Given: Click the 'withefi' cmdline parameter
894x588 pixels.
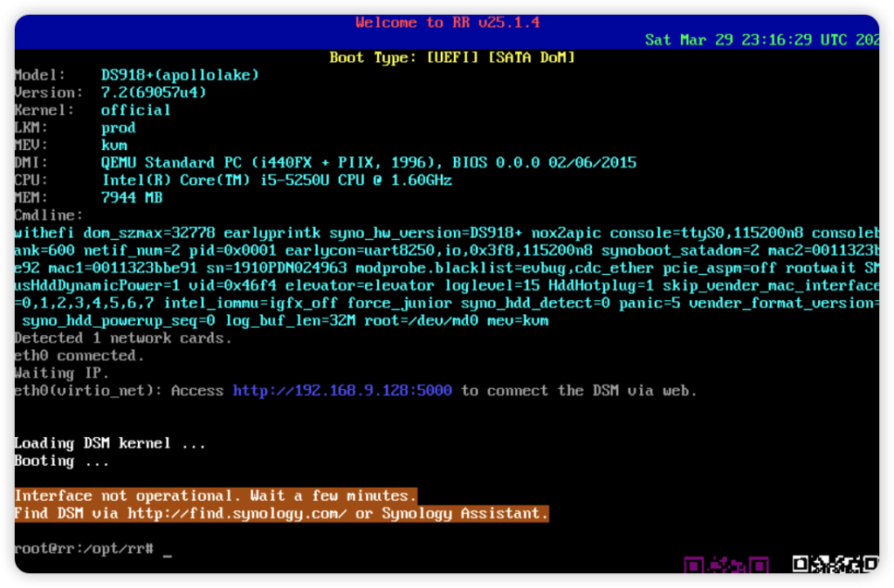Looking at the screenshot, I should pos(45,233).
